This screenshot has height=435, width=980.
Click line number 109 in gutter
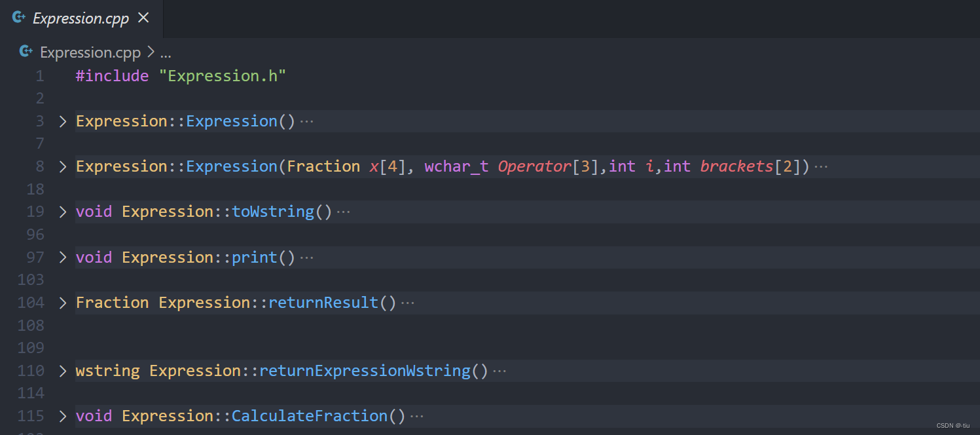[31, 348]
